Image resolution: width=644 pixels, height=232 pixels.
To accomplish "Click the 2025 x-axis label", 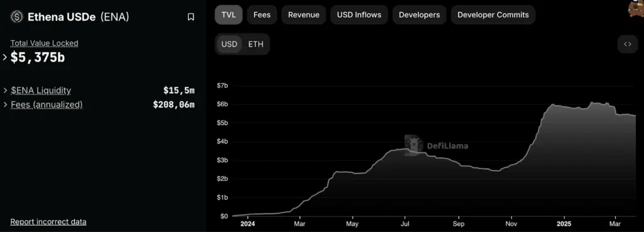I will click(564, 224).
